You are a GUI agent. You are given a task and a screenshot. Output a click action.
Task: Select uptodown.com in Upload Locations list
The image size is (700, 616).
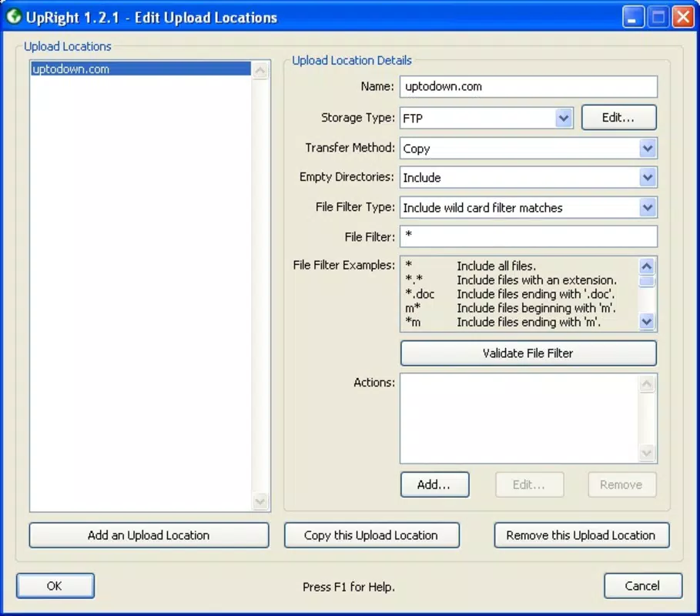point(141,69)
